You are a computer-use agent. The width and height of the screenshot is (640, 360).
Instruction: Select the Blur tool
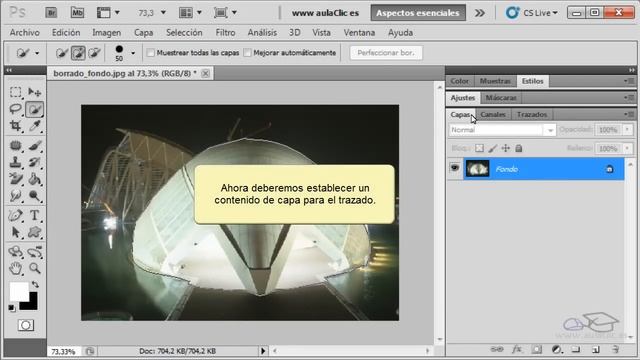pos(16,196)
